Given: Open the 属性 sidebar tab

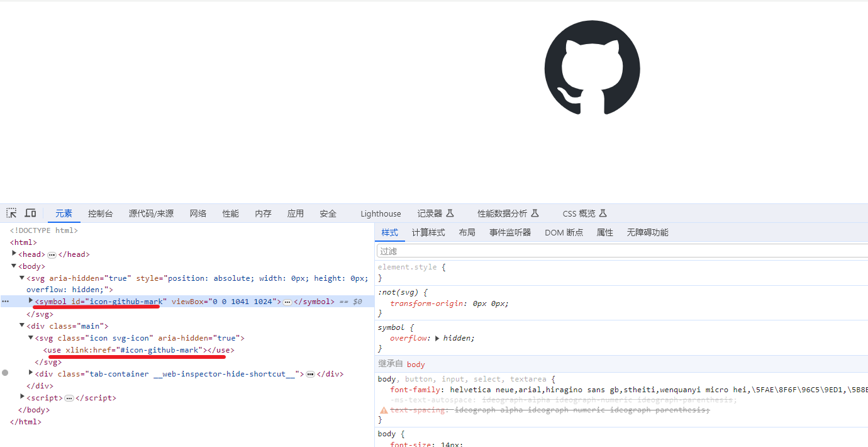Looking at the screenshot, I should click(x=604, y=232).
